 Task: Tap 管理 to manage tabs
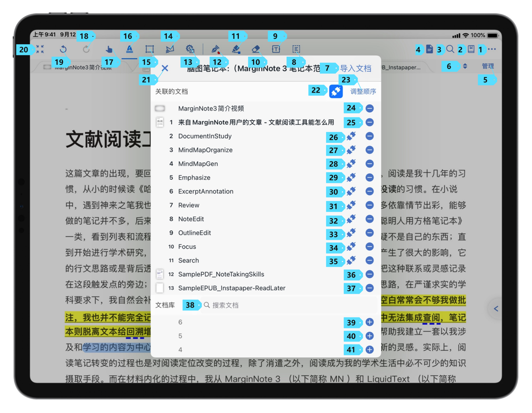click(488, 66)
